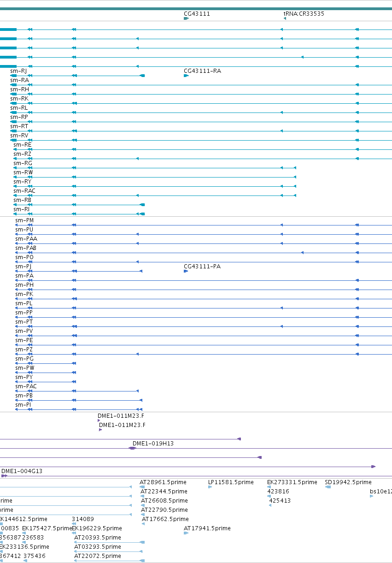The width and height of the screenshot is (392, 563).
Task: Open the sm-RI transcript label
Action: 22,209
